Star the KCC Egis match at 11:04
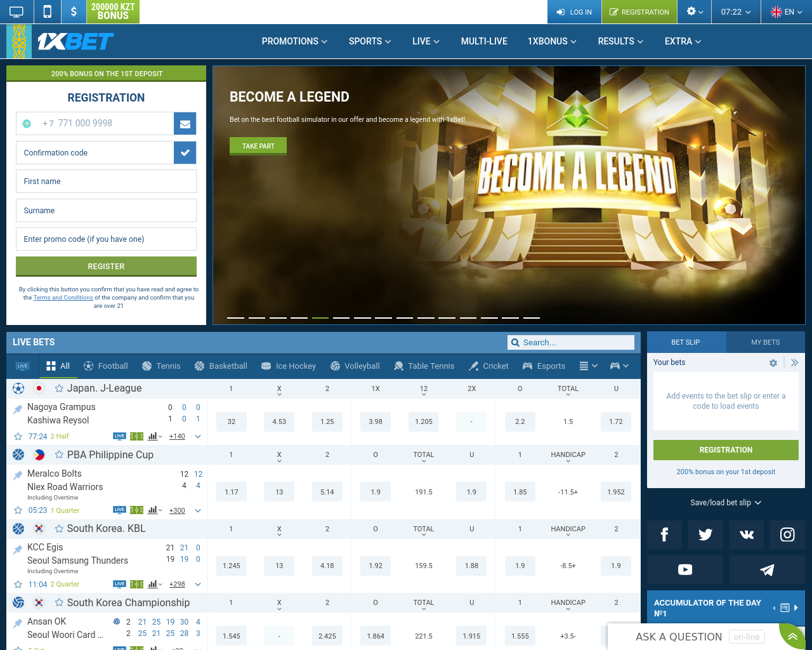The width and height of the screenshot is (812, 650). point(18,585)
